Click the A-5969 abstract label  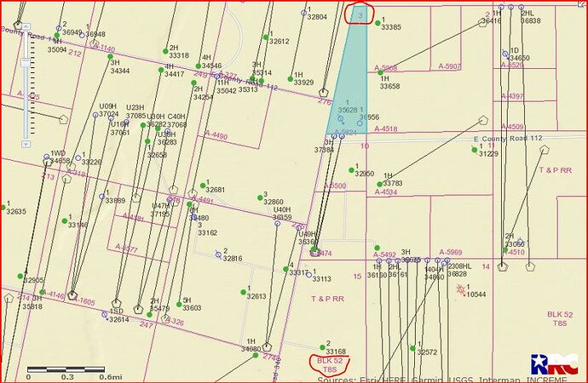tap(451, 252)
